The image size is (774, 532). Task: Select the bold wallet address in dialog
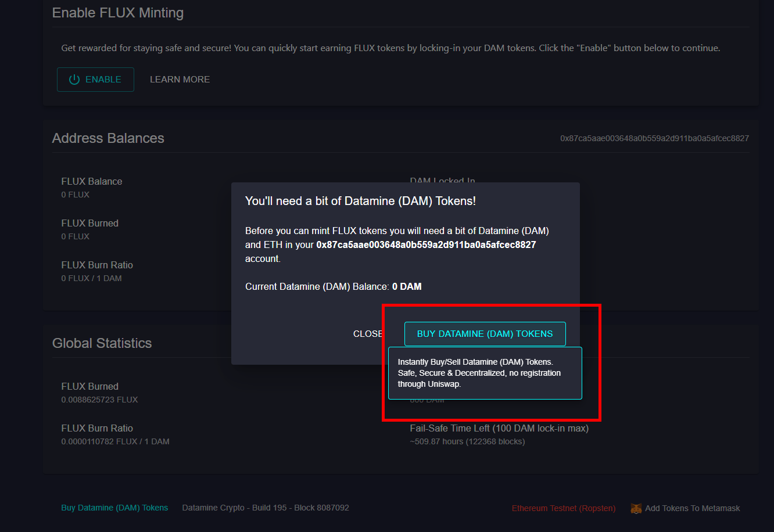(426, 245)
